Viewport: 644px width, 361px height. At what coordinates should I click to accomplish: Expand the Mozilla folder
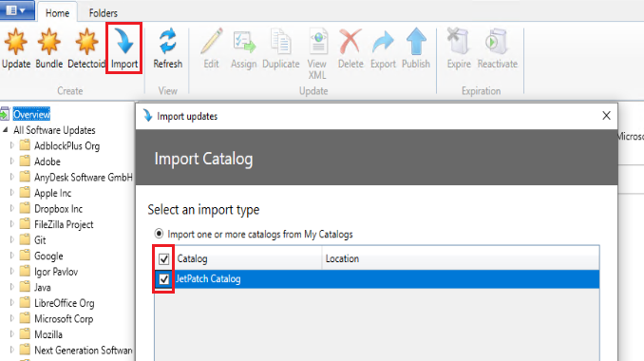click(x=12, y=334)
